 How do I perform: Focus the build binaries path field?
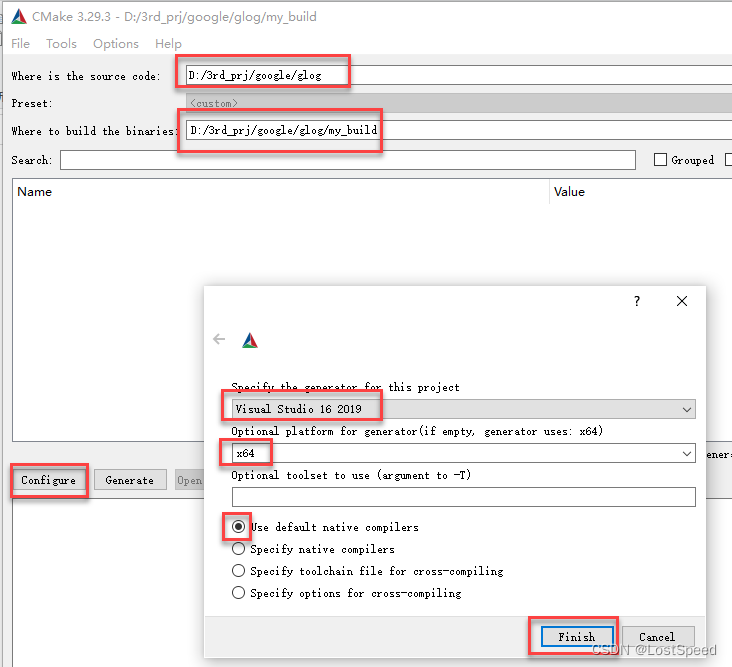point(459,130)
